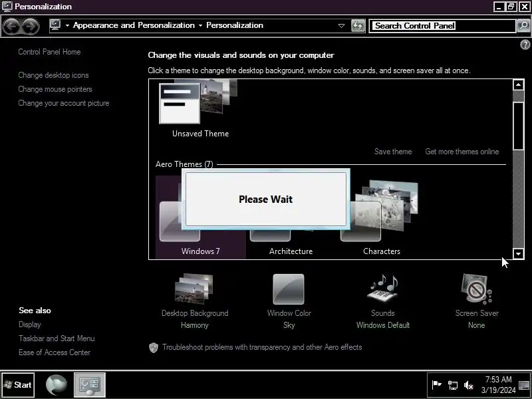The width and height of the screenshot is (532, 399).
Task: Click the Search Control Panel field
Action: coord(442,26)
